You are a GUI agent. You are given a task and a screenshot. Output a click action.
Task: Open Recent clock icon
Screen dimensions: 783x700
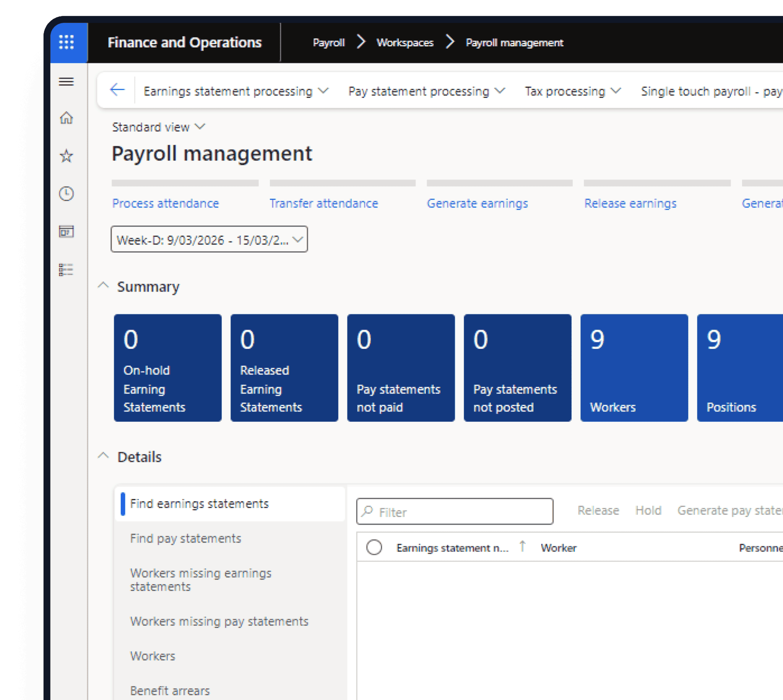pos(66,193)
